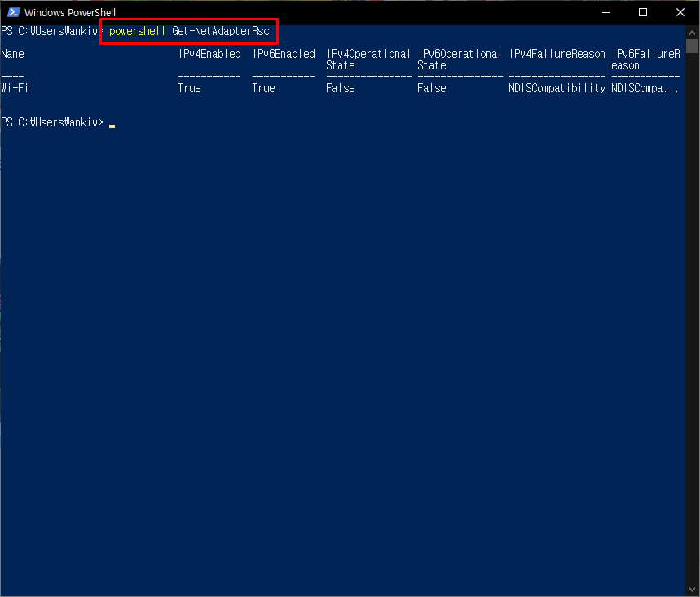Viewport: 700px width, 597px height.
Task: Open the PowerShell system menu icon
Action: pyautogui.click(x=13, y=12)
